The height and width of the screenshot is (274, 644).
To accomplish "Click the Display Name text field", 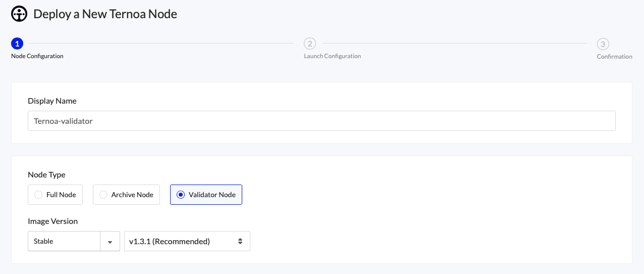I will 321,121.
